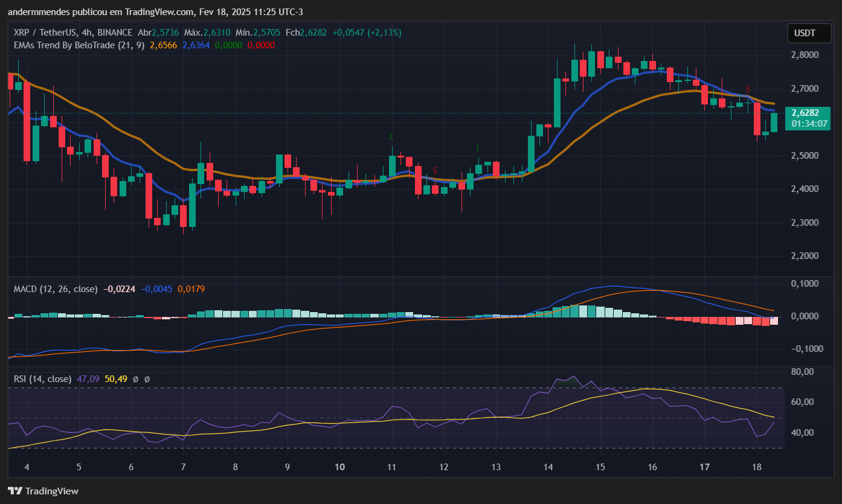Click the green L signal marker above date 11
The image size is (842, 504).
(391, 137)
